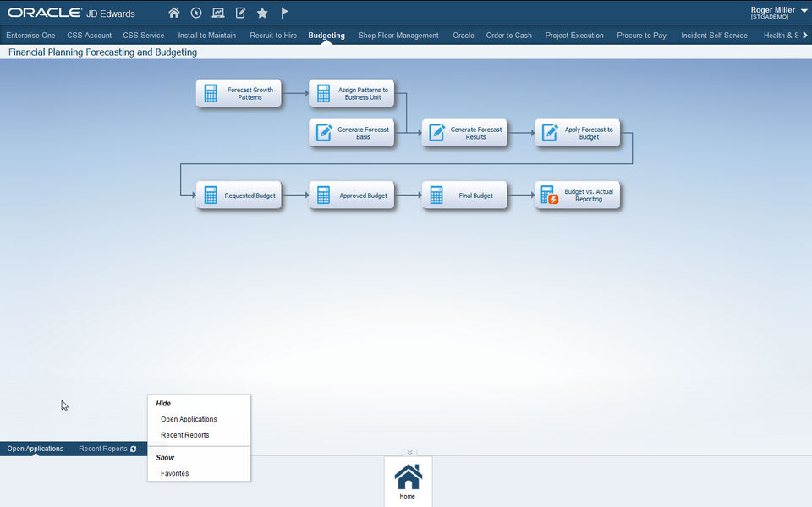The width and height of the screenshot is (812, 507).
Task: Click Approved Budget calculator icon
Action: (324, 196)
